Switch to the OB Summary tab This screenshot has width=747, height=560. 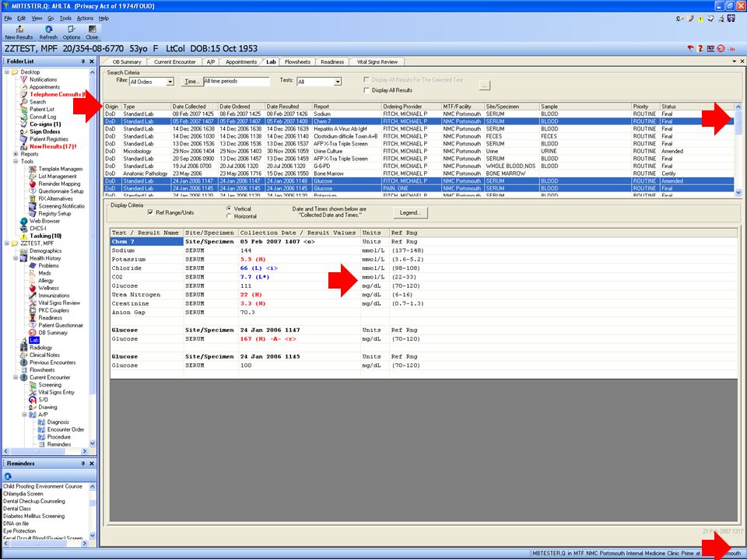(x=127, y=62)
